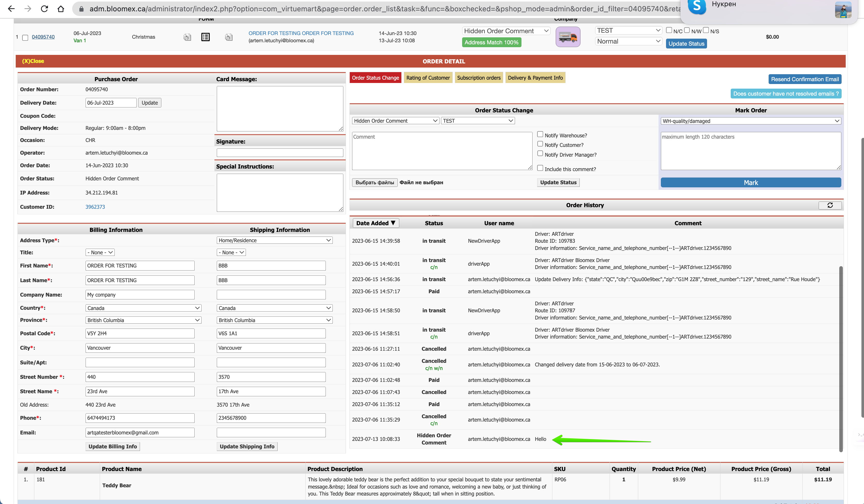Open the Normal priority dropdown
Viewport: 864px width, 504px height.
(x=628, y=41)
